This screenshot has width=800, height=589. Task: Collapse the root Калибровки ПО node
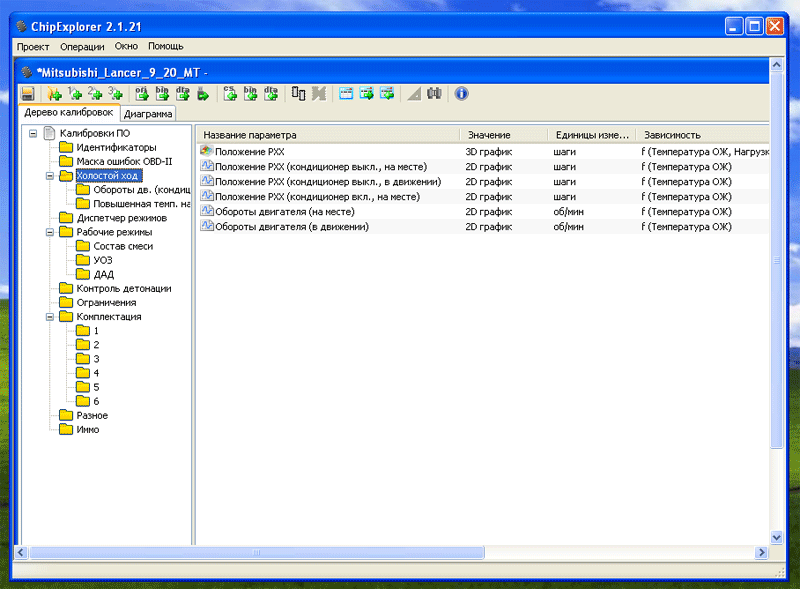pyautogui.click(x=33, y=133)
